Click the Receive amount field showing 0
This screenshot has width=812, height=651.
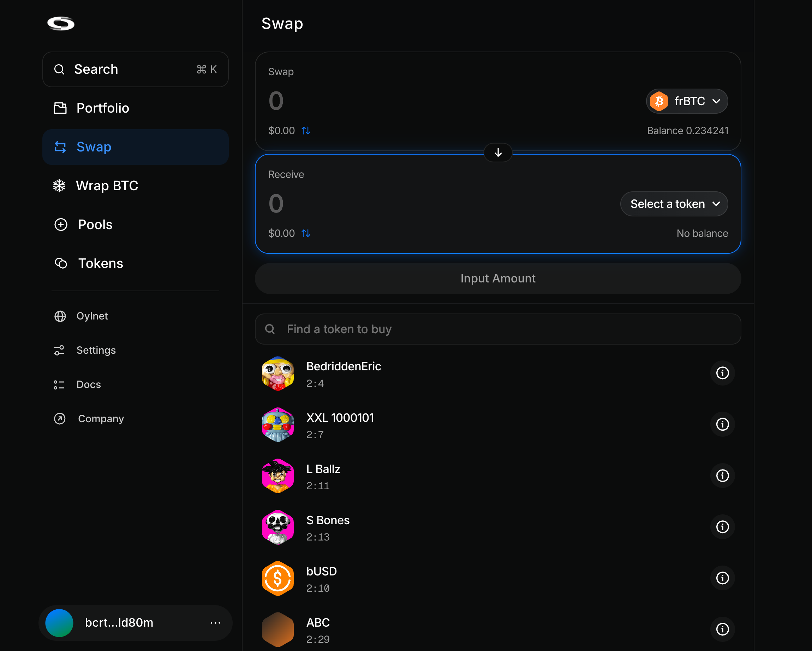pos(276,204)
